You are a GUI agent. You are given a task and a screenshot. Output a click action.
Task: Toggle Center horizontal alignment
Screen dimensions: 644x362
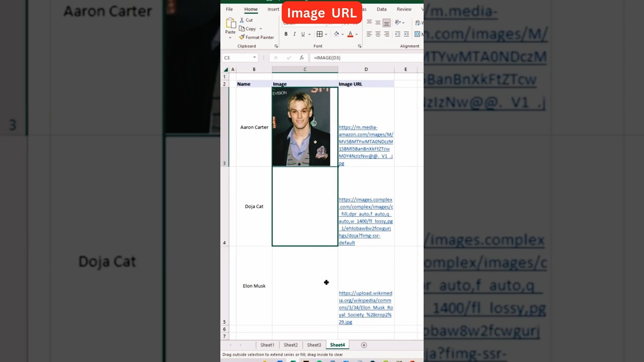point(378,34)
